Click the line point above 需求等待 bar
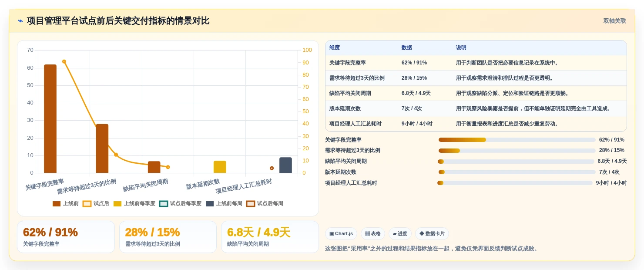Image resolution: width=644 pixels, height=270 pixels. pos(116,155)
